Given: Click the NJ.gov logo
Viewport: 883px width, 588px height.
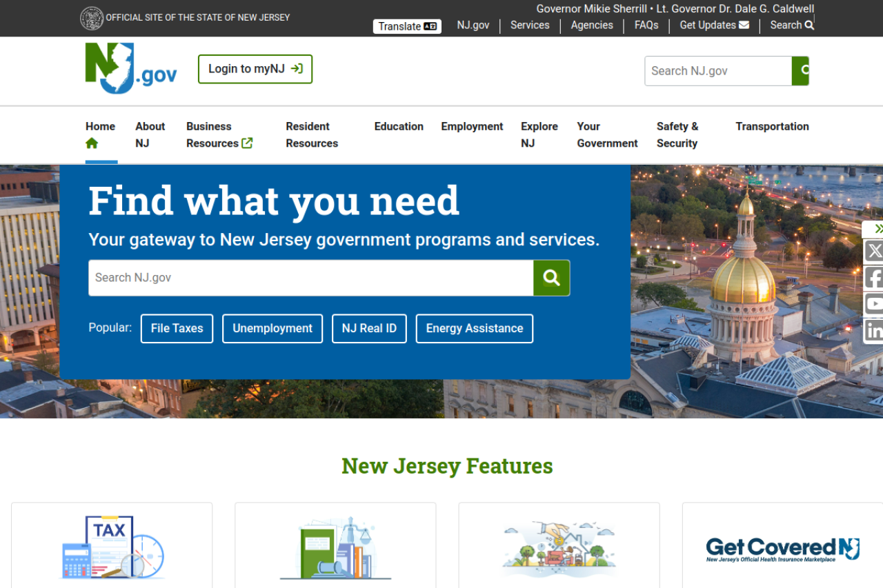Looking at the screenshot, I should point(131,69).
